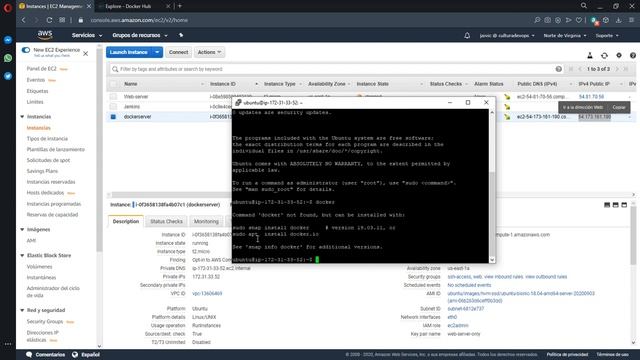The image size is (640, 360).
Task: Open browser downloads icon
Action: coord(619,20)
